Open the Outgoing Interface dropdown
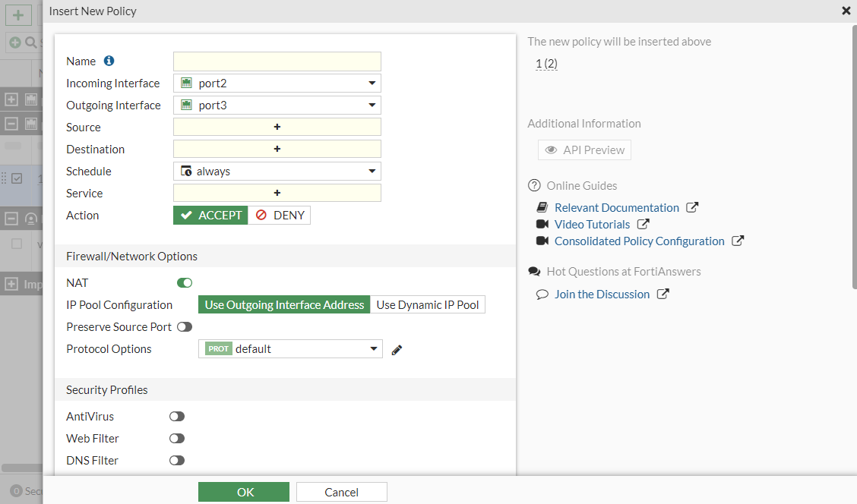Viewport: 857px width, 504px height. (x=277, y=106)
